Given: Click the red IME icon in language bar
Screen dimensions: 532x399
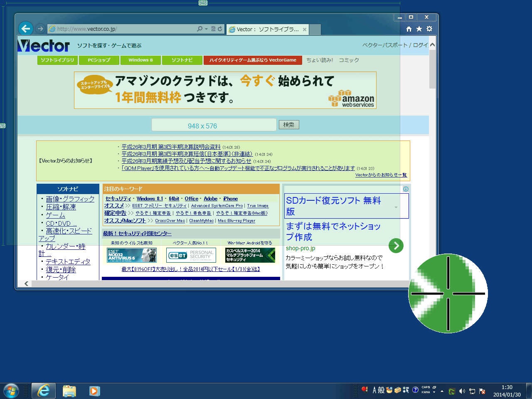Looking at the screenshot, I should 365,390.
